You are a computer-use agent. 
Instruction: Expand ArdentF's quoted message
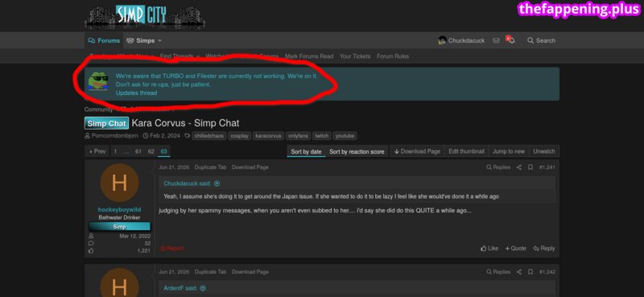coord(203,288)
